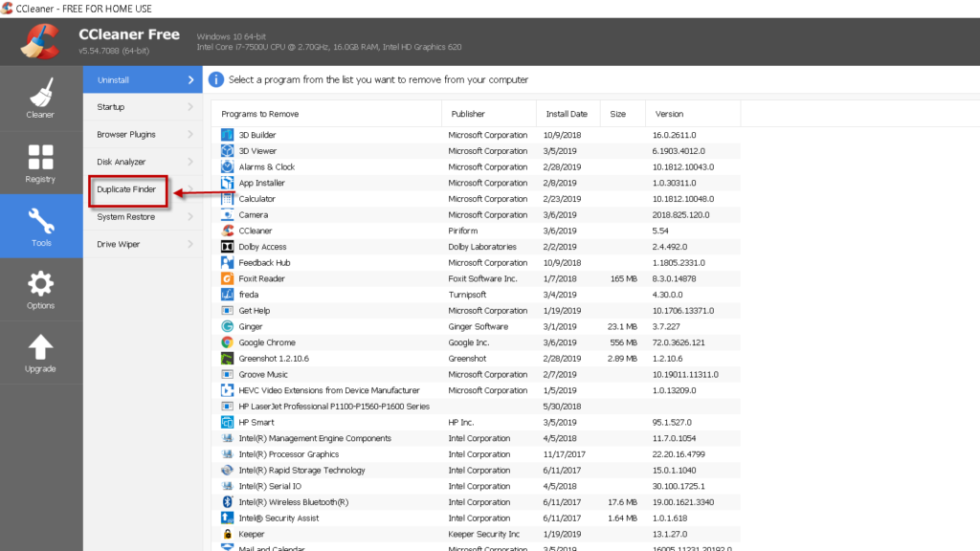Viewport: 980px width, 551px height.
Task: Click the Upgrade arrow icon
Action: pos(40,347)
